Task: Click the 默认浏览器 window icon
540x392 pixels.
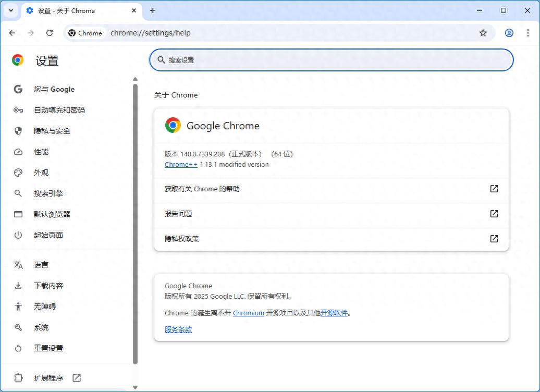Action: click(x=18, y=214)
